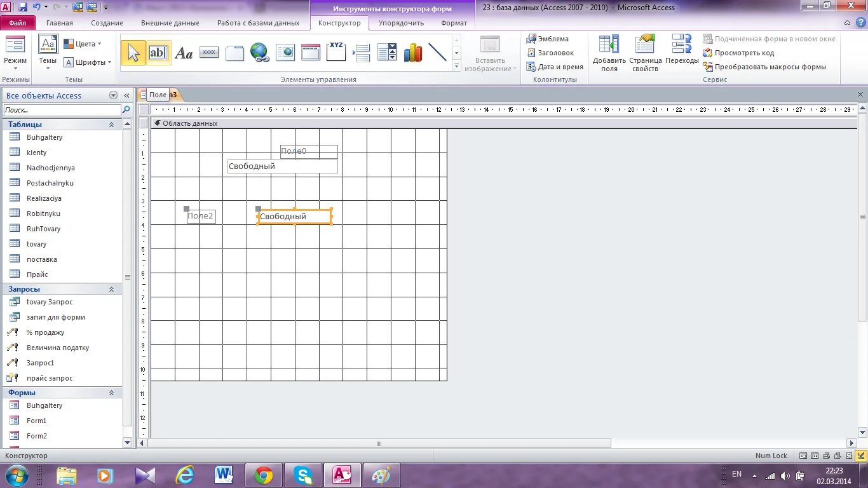This screenshot has width=868, height=488.
Task: Switch to layout view in status bar
Action: click(x=850, y=456)
